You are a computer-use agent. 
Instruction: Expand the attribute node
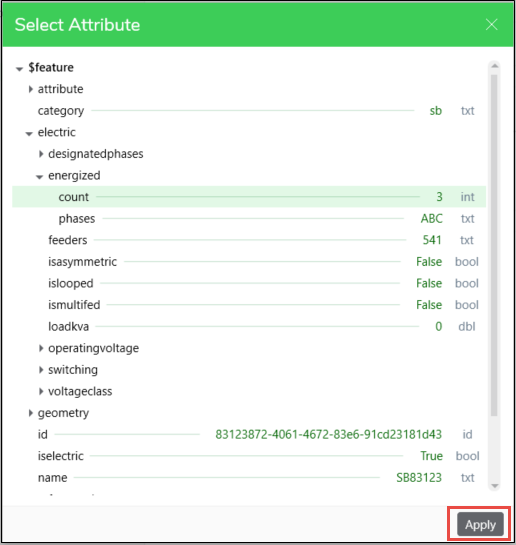[x=31, y=89]
